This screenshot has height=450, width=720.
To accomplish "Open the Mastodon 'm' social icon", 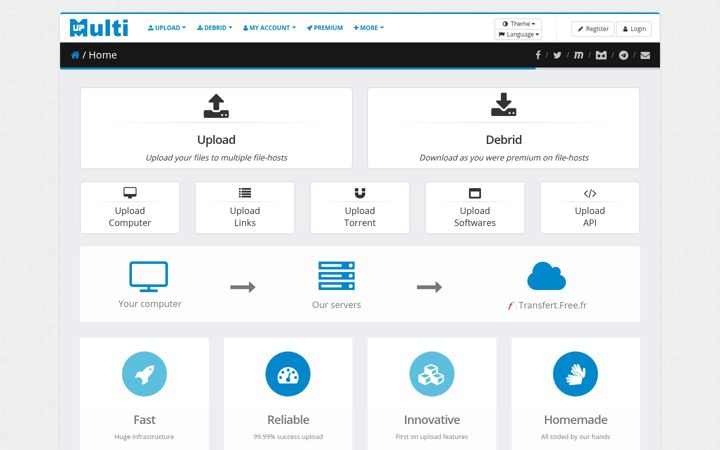I will (579, 55).
